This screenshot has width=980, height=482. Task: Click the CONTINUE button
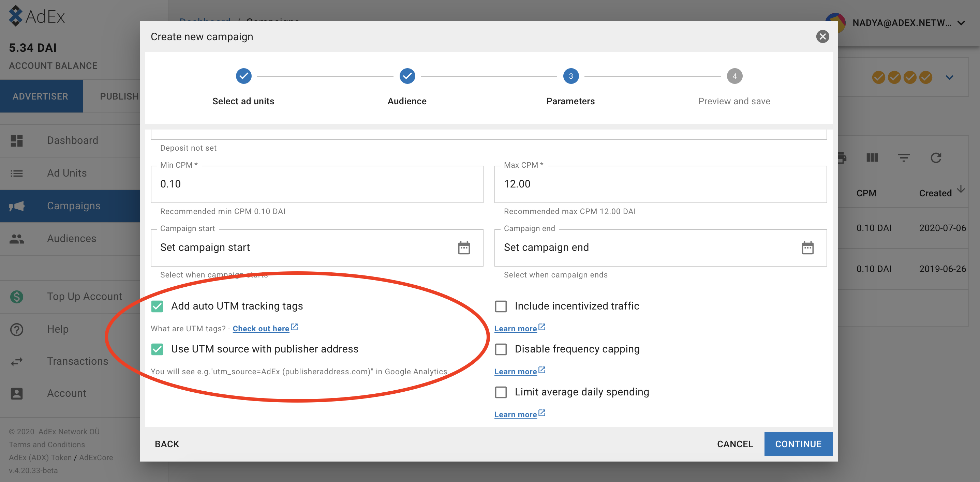(798, 444)
